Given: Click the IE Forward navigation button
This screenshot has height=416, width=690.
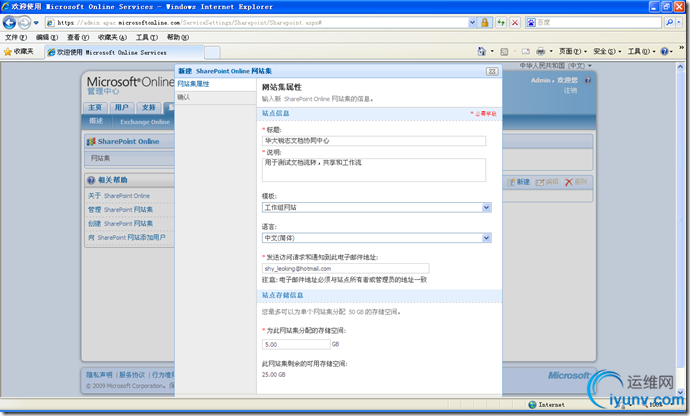Looking at the screenshot, I should tap(24, 22).
